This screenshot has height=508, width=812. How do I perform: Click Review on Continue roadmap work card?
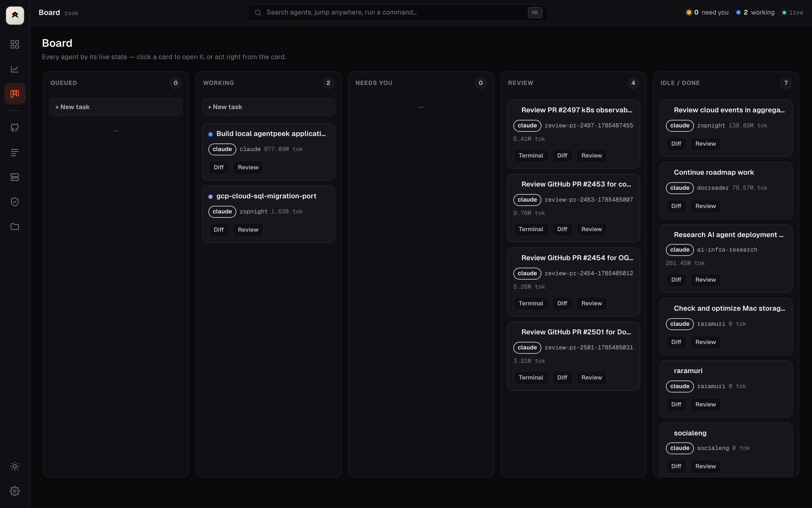[705, 206]
